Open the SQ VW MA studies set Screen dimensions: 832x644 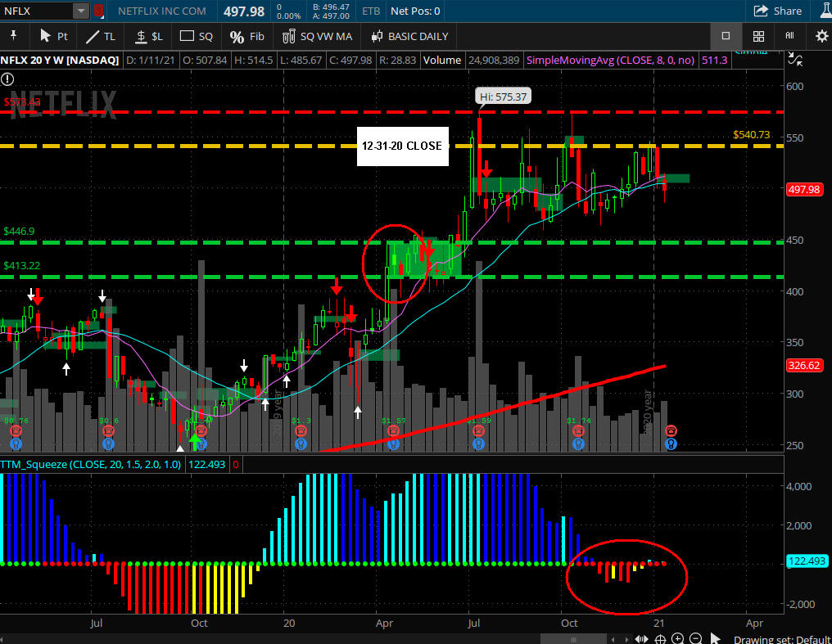pos(317,36)
